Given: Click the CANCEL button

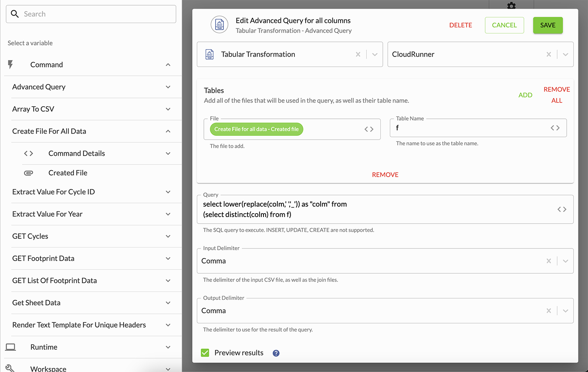Looking at the screenshot, I should pyautogui.click(x=504, y=25).
